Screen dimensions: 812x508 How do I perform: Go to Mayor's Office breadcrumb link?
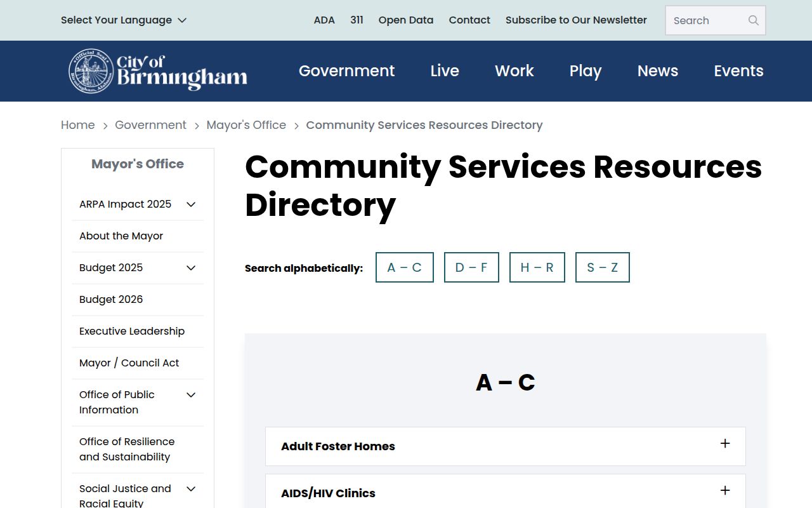[246, 125]
